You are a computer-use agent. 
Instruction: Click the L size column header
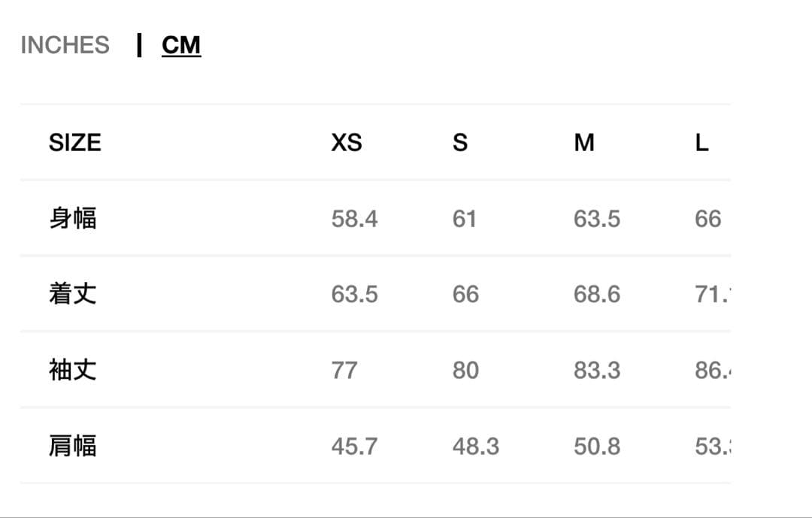tap(701, 142)
